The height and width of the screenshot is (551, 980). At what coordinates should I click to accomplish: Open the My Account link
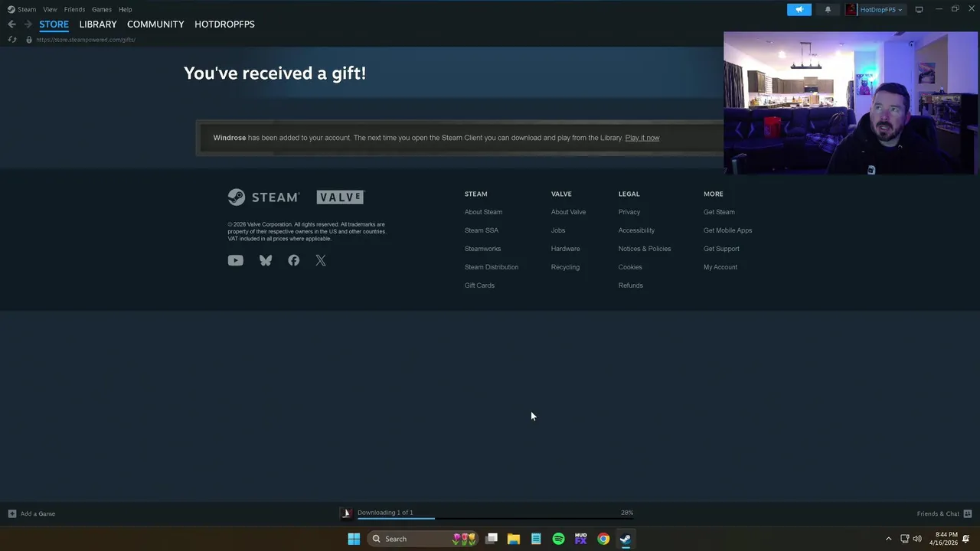tap(720, 267)
